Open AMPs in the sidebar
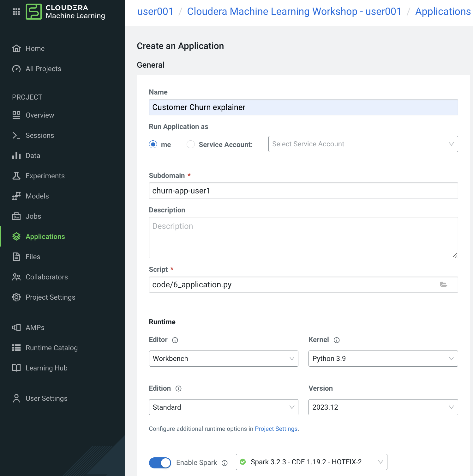473x476 pixels. pos(35,327)
